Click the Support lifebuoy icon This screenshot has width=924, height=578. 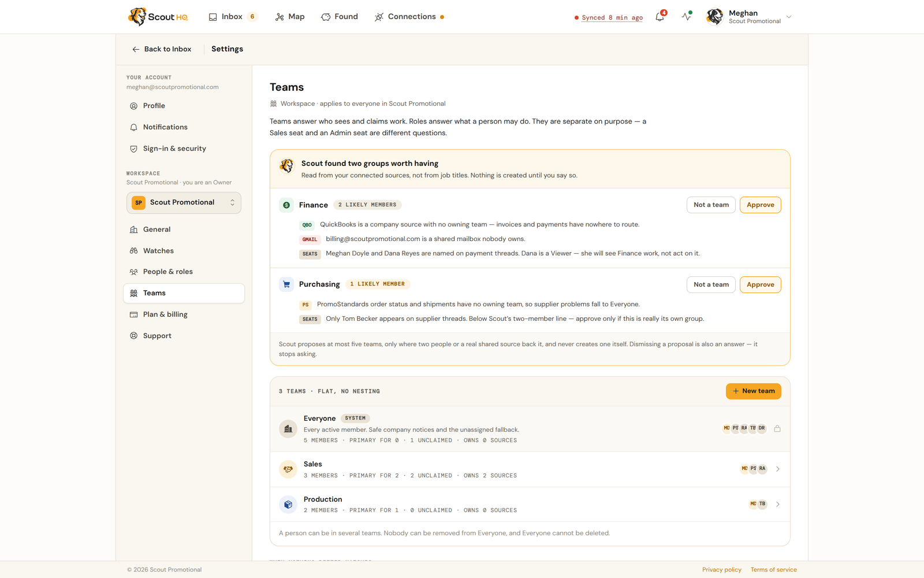pyautogui.click(x=134, y=336)
